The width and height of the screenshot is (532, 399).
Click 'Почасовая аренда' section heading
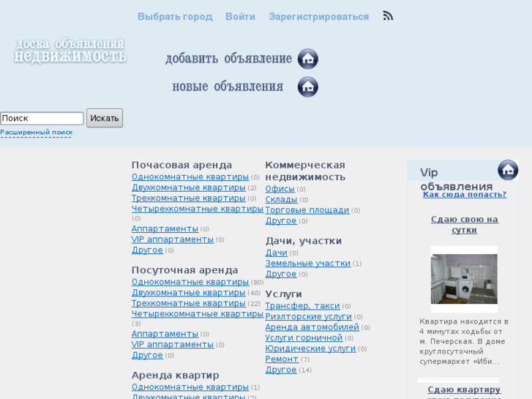pyautogui.click(x=182, y=165)
